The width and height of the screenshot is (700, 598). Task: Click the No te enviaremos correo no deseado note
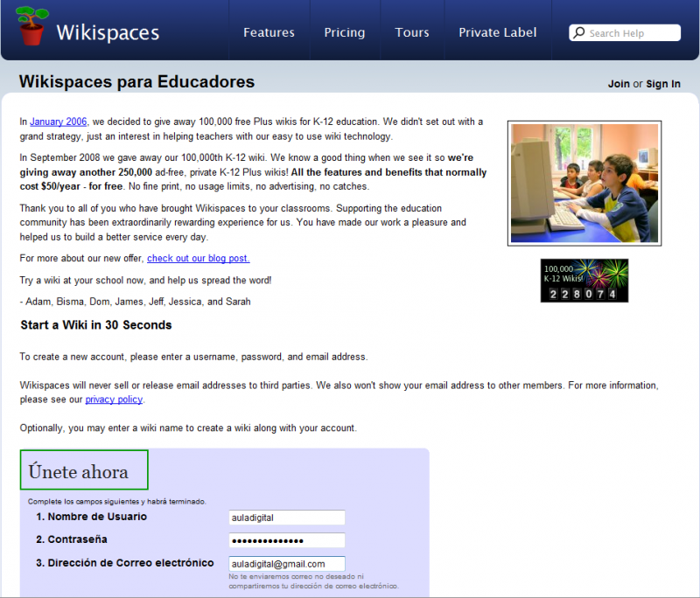click(313, 581)
